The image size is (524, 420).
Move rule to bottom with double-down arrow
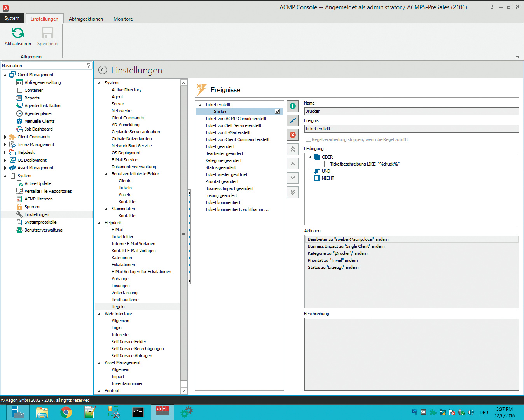point(293,192)
